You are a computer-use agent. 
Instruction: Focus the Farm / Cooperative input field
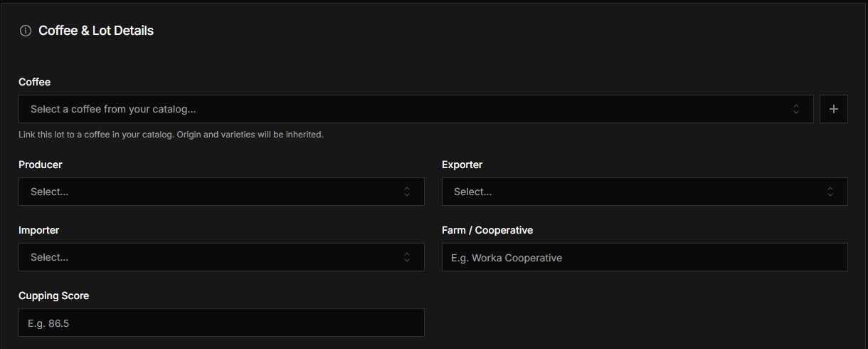point(645,257)
